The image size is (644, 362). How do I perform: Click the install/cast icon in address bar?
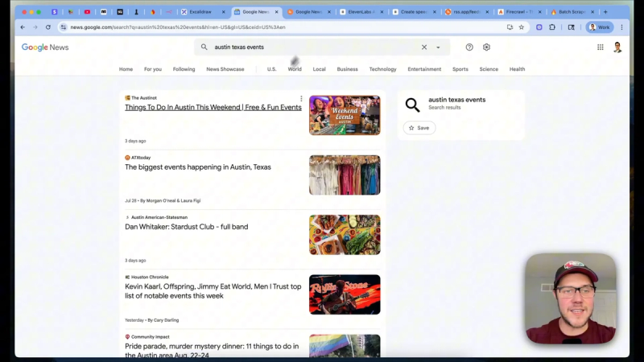pos(510,27)
